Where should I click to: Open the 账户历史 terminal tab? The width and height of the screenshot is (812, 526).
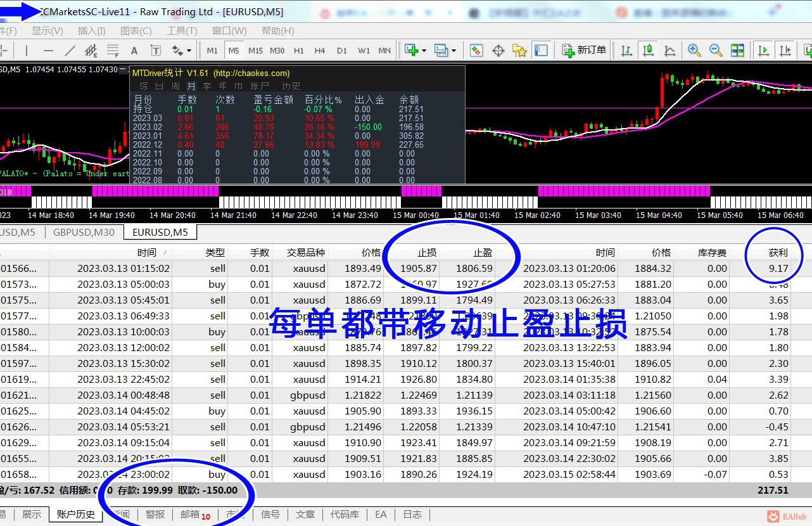tap(76, 514)
